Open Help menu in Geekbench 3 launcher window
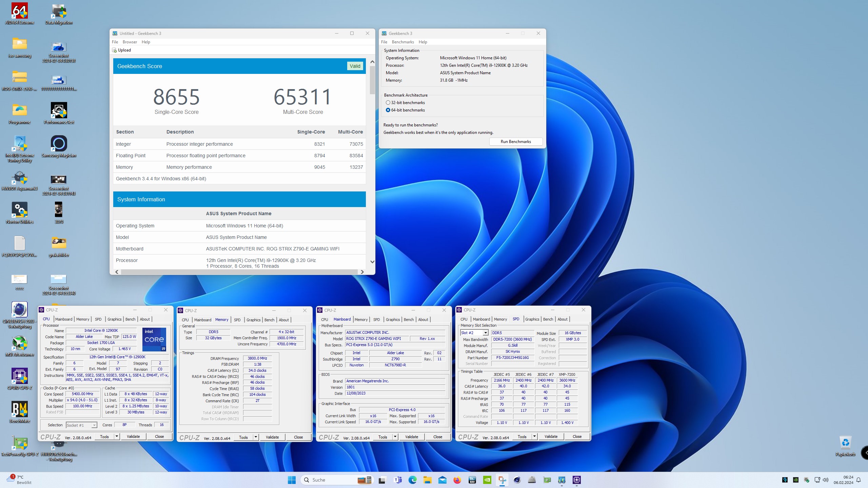Viewport: 868px width, 488px height. [423, 42]
